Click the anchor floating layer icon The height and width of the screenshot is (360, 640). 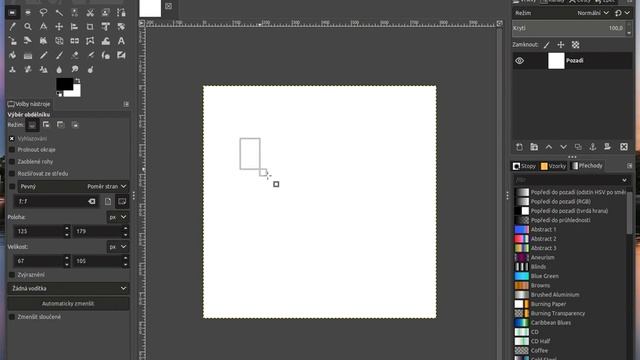click(593, 147)
